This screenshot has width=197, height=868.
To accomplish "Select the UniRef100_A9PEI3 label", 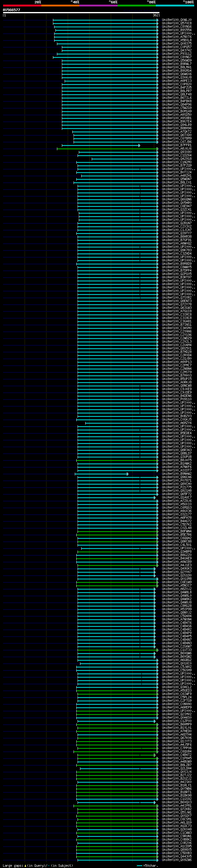I will coord(177,81).
